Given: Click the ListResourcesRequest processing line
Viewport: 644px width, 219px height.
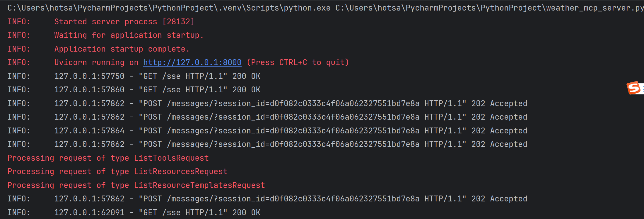Looking at the screenshot, I should (x=117, y=172).
